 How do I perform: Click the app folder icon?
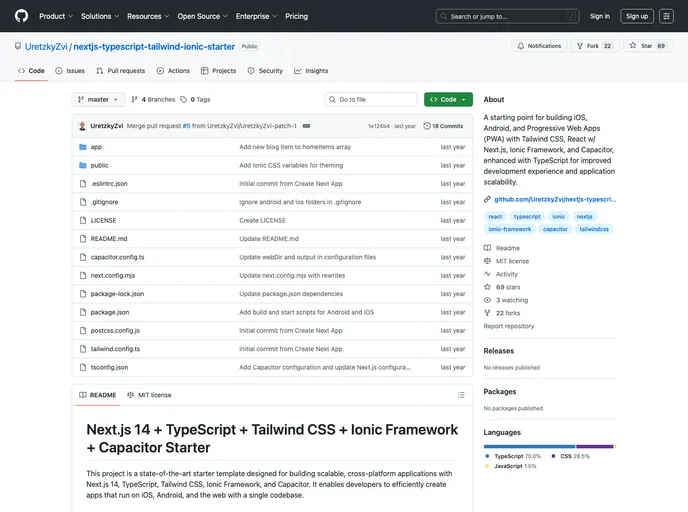click(82, 147)
